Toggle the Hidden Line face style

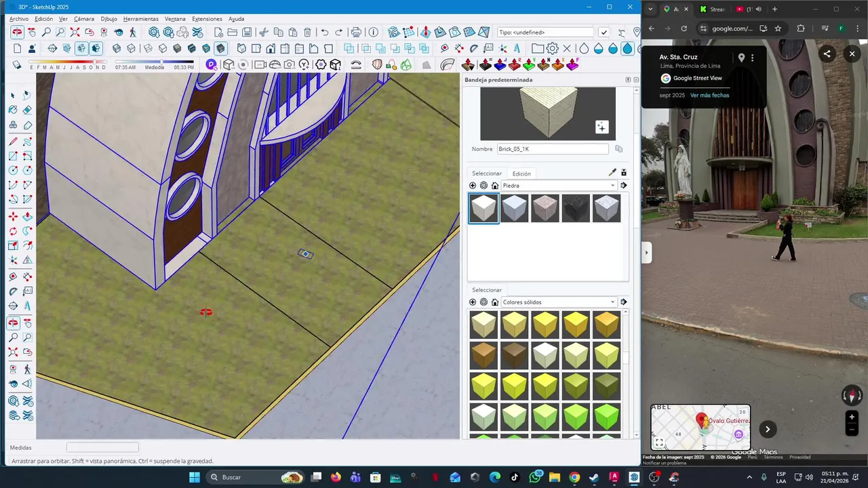(163, 49)
